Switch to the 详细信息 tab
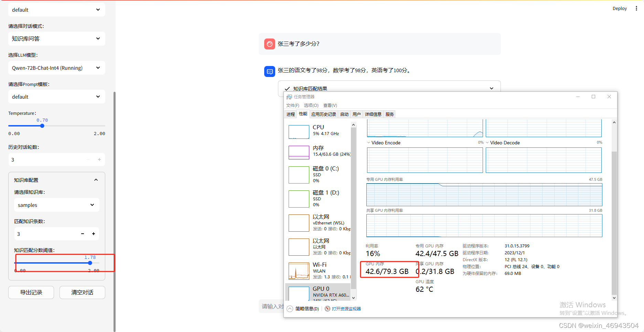Screen dimensions: 644x332 click(373, 114)
